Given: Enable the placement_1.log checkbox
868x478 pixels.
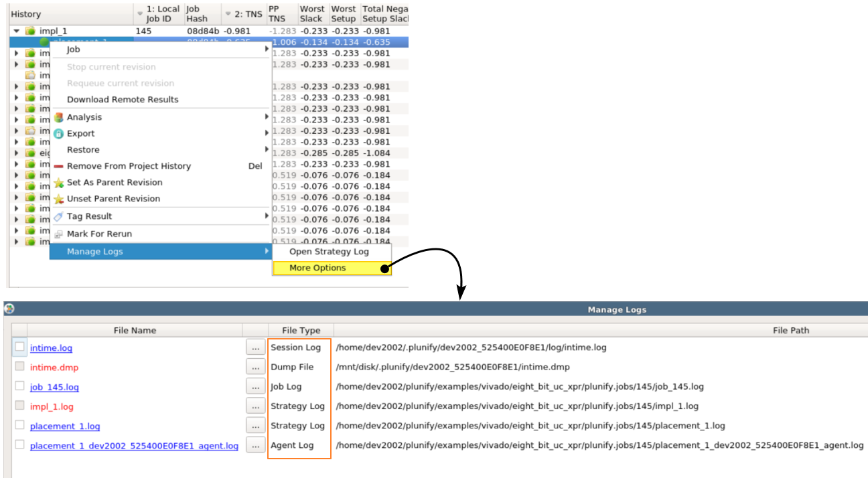Looking at the screenshot, I should pyautogui.click(x=19, y=425).
